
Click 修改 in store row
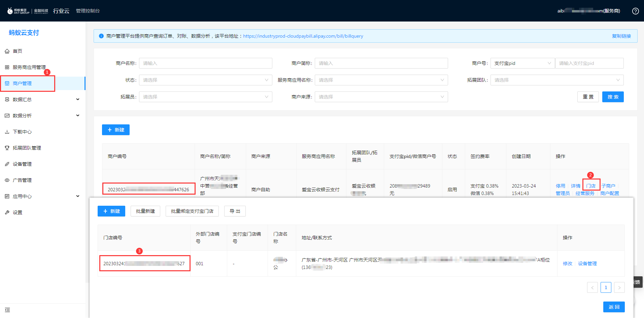(568, 264)
